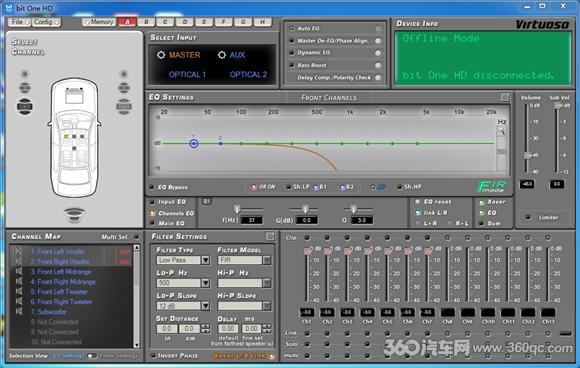Select the right midrange speaker icon
This screenshot has width=580, height=368.
point(124,88)
